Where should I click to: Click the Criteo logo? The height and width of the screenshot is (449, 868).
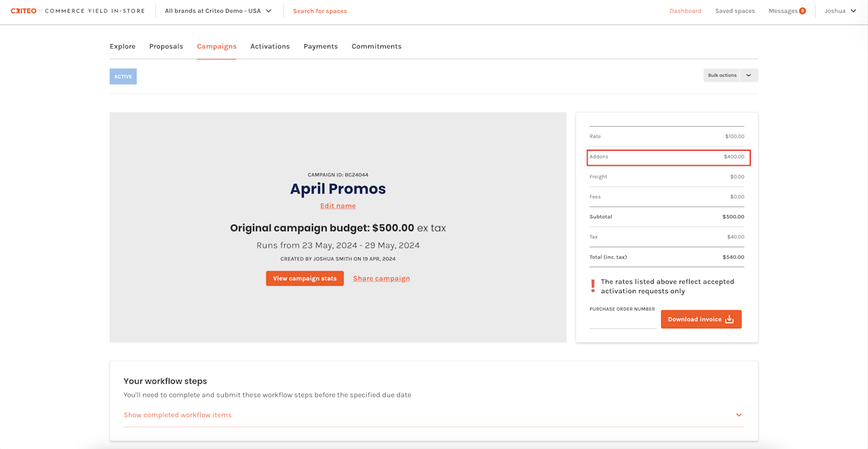pos(24,11)
